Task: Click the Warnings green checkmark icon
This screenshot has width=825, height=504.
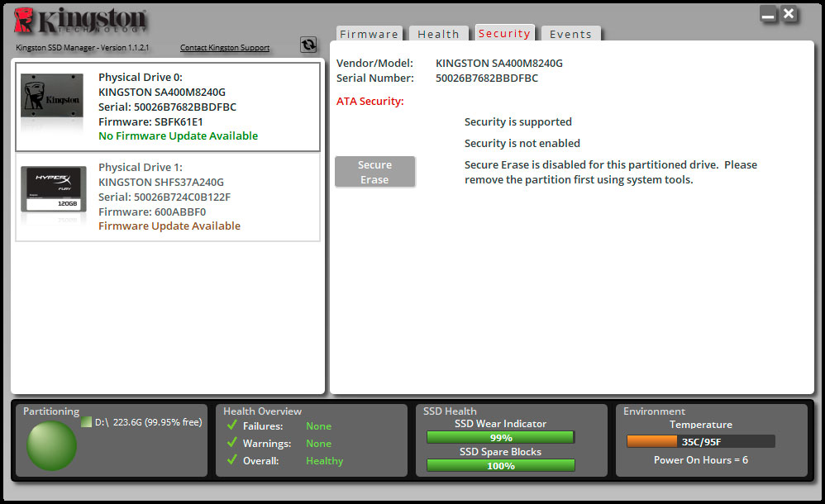Action: (x=231, y=443)
